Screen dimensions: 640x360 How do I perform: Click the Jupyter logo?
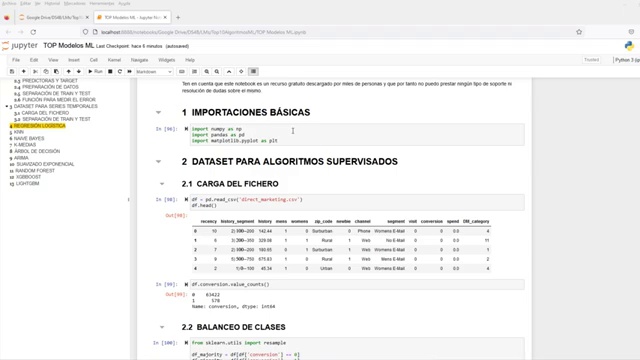click(x=20, y=46)
